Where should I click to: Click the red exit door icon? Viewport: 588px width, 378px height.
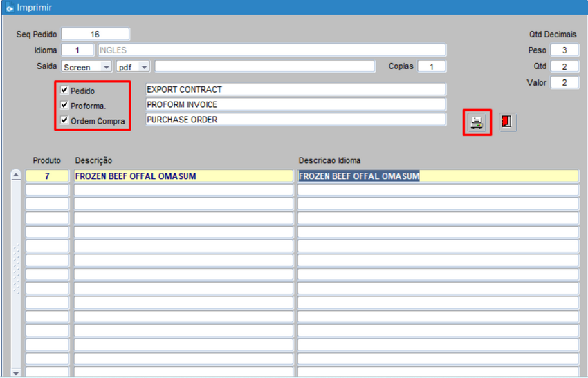[x=508, y=122]
